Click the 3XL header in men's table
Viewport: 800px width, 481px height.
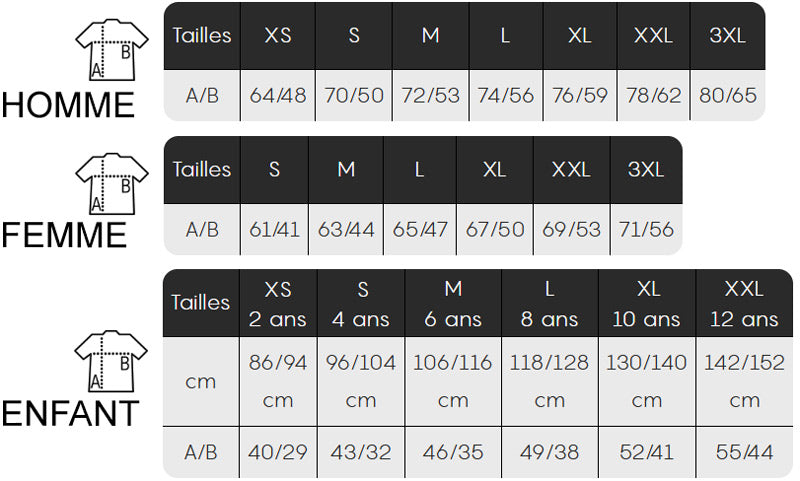tap(727, 36)
